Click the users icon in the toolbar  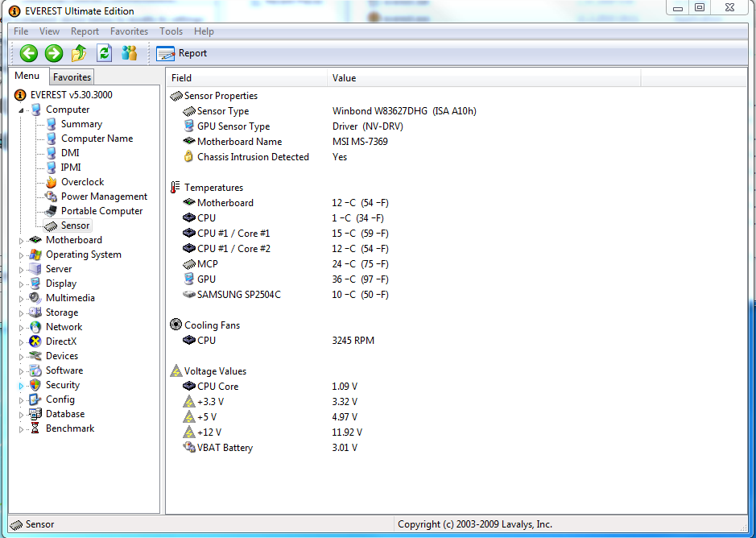point(129,53)
